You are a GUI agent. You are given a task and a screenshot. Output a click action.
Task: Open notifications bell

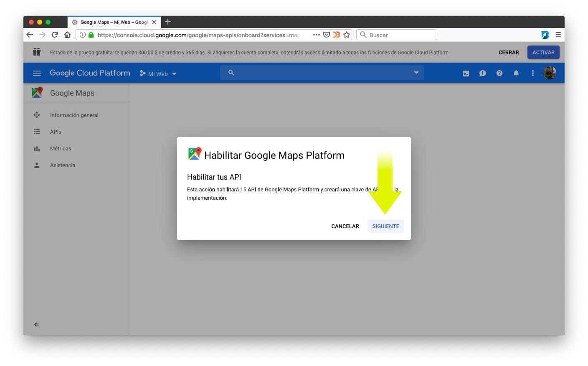click(x=516, y=73)
